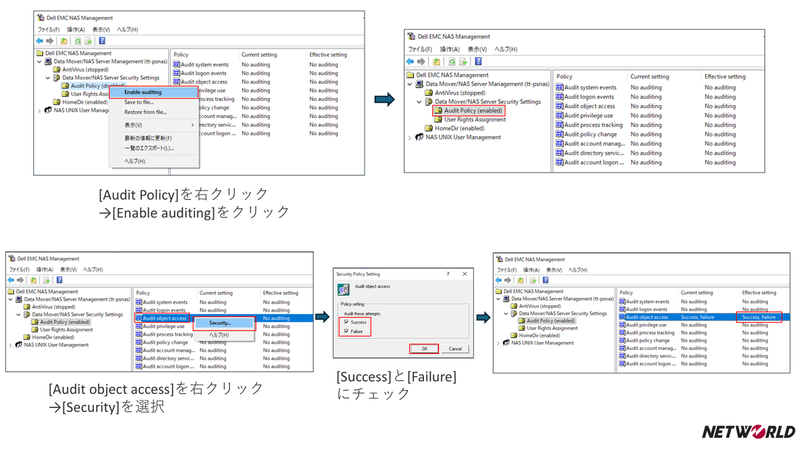Click Cancel in Security Policy Setting dialog

tap(455, 349)
